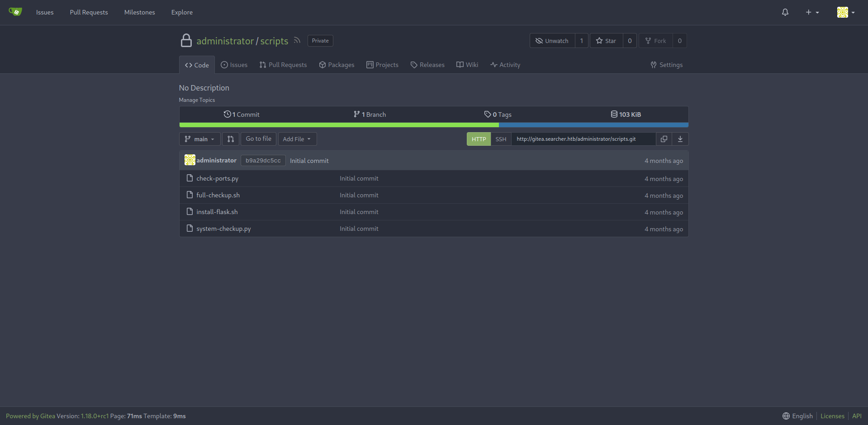Viewport: 868px width, 425px height.
Task: Open the stargazers count next to Star
Action: pyautogui.click(x=630, y=41)
